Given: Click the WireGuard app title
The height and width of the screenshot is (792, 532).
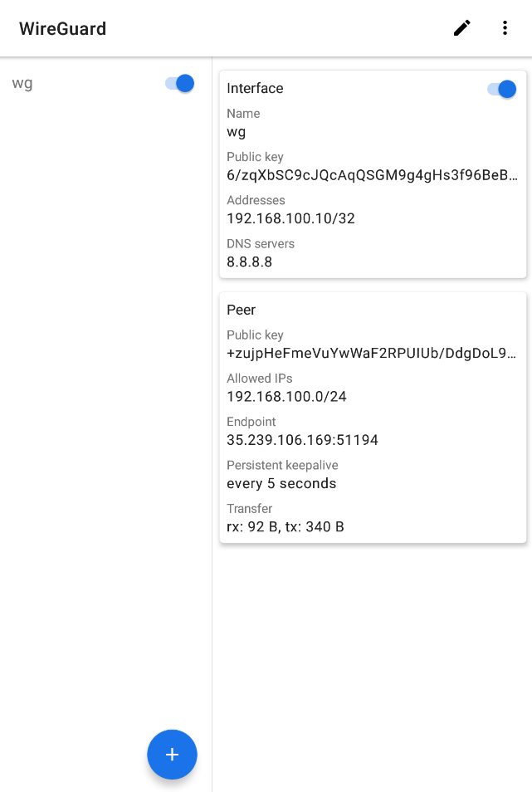Looking at the screenshot, I should 63,29.
